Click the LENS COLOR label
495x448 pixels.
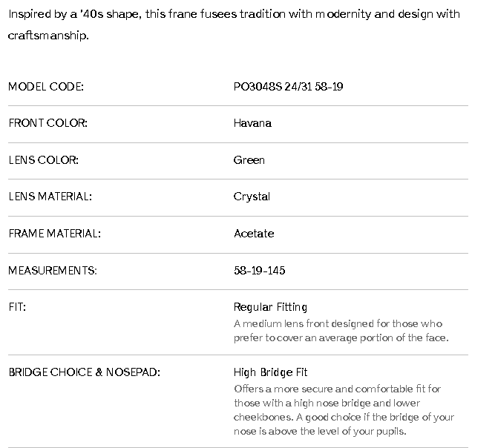(43, 160)
